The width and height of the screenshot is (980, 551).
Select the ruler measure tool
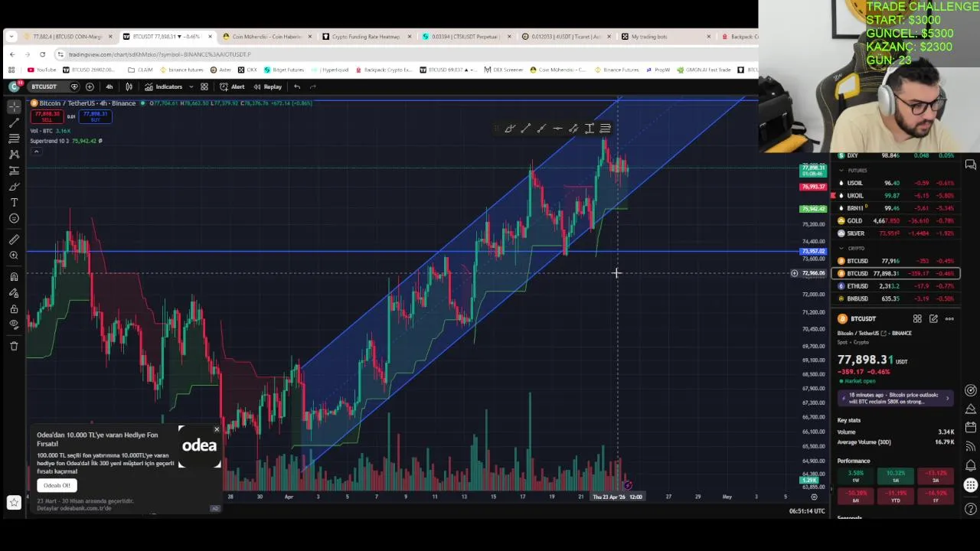[x=14, y=239]
